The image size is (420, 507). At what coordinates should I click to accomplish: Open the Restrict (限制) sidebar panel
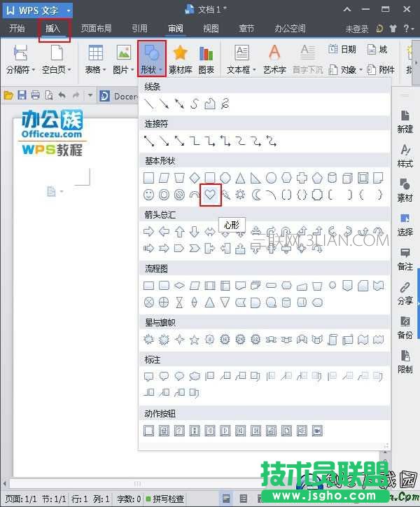coord(405,362)
